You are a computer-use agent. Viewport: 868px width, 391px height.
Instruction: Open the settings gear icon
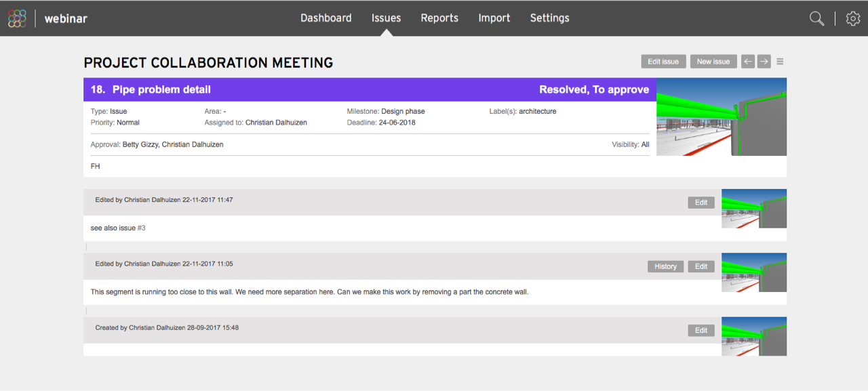(853, 18)
